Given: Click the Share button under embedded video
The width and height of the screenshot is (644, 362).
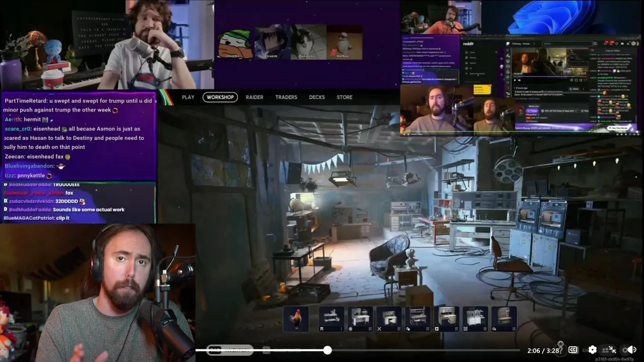Looking at the screenshot, I should click(x=574, y=89).
